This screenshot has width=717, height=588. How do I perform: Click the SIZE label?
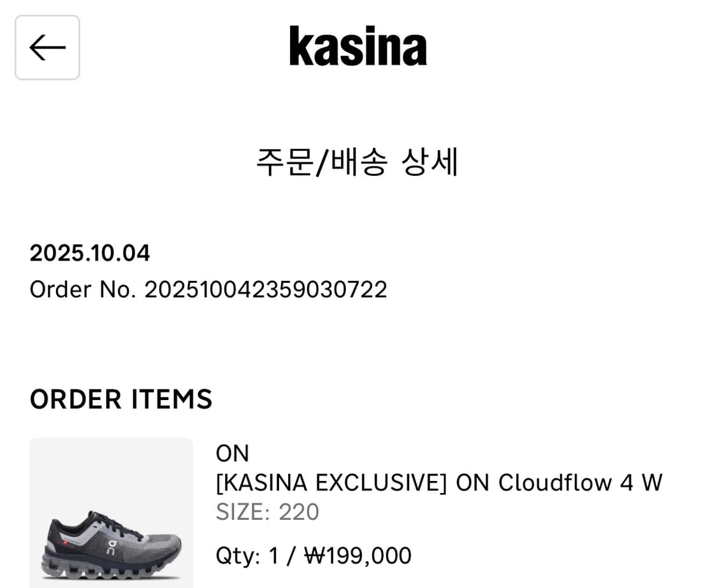[243, 512]
